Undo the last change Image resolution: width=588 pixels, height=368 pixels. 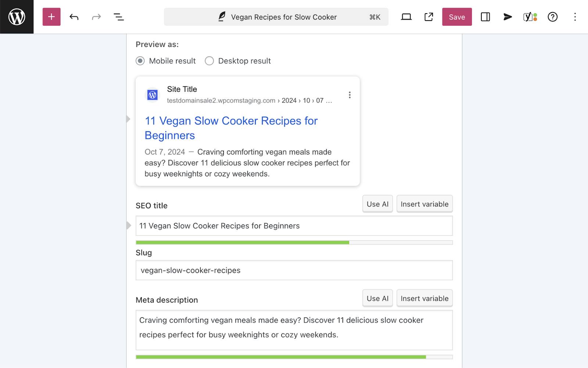coord(74,17)
